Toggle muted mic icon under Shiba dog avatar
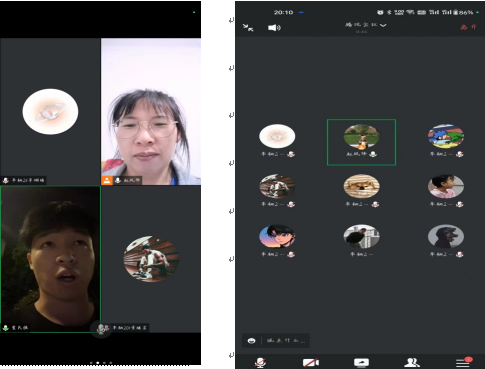Image resolution: width=485 pixels, height=369 pixels. pyautogui.click(x=376, y=204)
